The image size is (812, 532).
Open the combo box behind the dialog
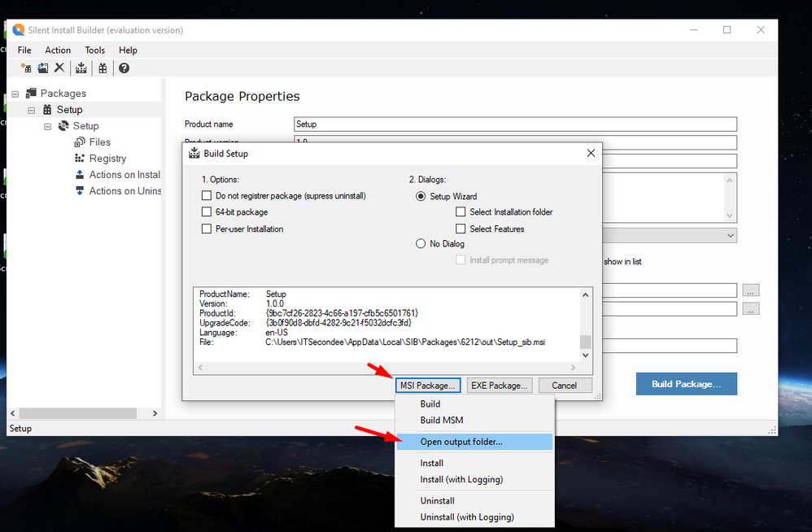(x=730, y=235)
